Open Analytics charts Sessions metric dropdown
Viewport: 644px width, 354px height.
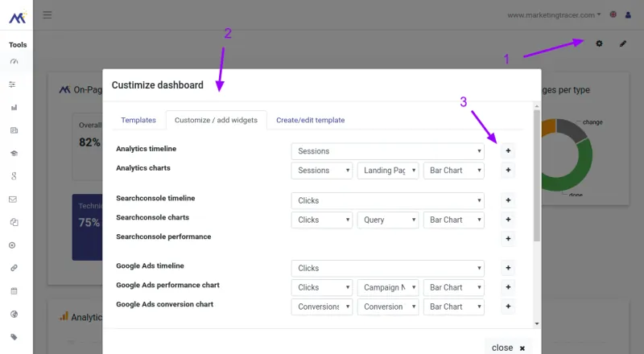tap(322, 171)
